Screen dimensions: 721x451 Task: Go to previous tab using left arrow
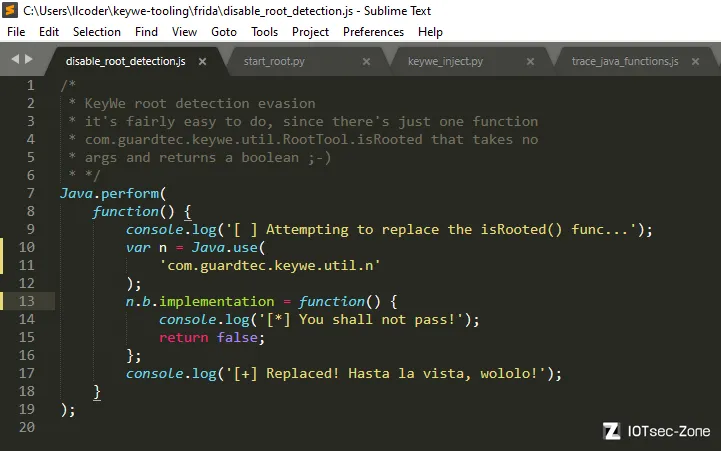pos(15,59)
